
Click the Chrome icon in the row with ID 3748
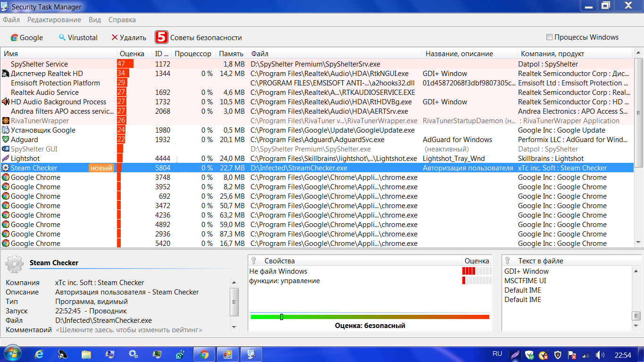[6, 177]
